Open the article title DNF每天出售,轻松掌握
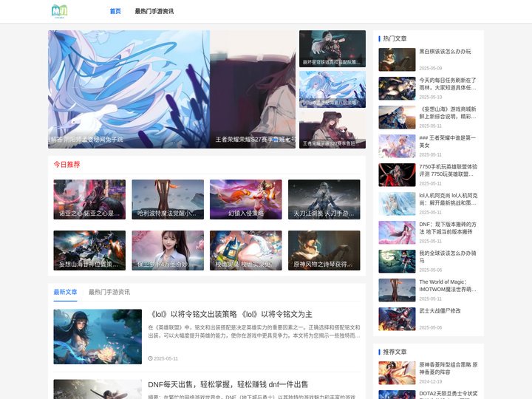This screenshot has width=532, height=399. (x=228, y=384)
